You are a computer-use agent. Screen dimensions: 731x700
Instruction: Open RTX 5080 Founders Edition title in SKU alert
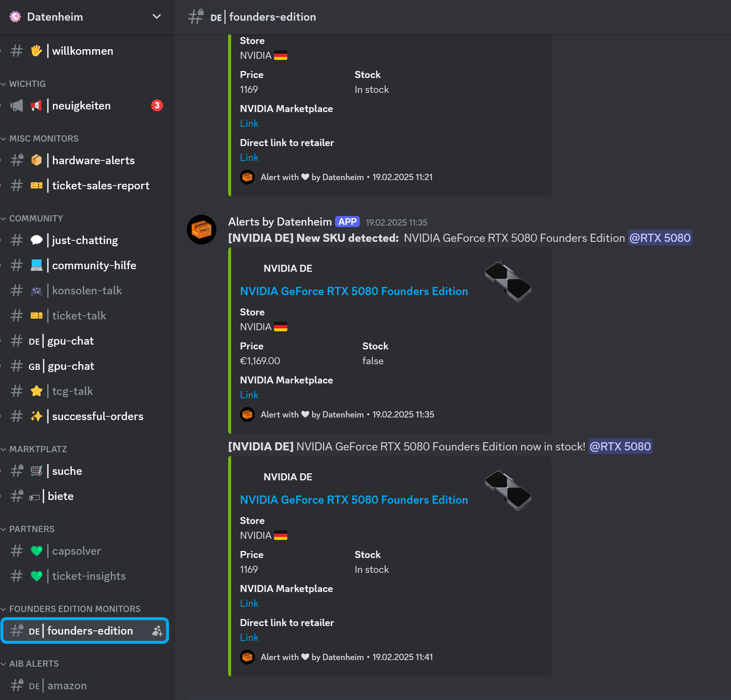353,291
